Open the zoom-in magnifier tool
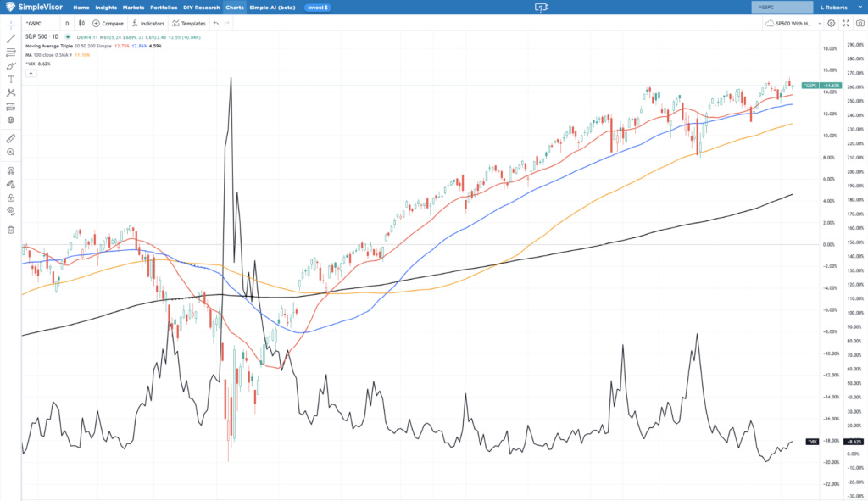 [10, 152]
